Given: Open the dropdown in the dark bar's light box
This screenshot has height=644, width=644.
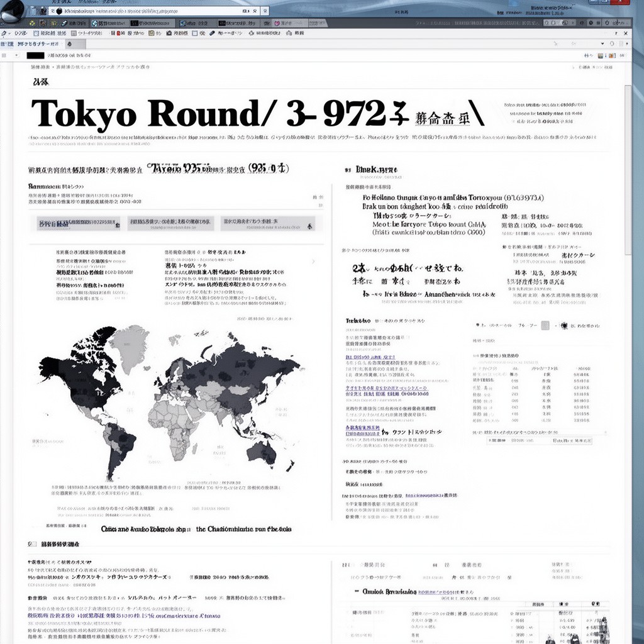Looking at the screenshot, I should 573,23.
